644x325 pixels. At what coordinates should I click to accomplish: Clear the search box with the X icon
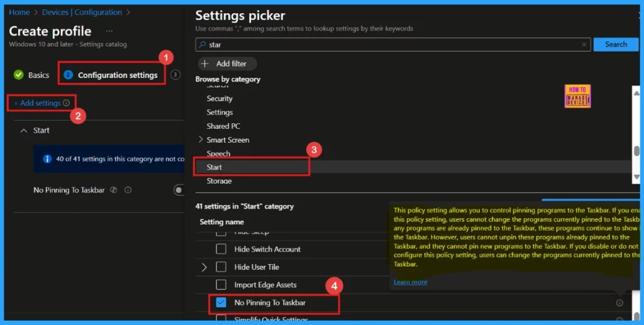[x=584, y=45]
